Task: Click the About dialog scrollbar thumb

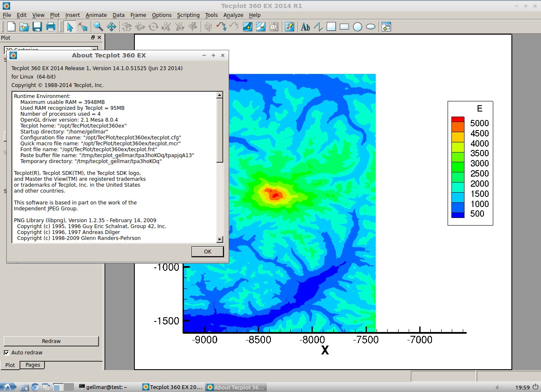Action: (x=219, y=131)
